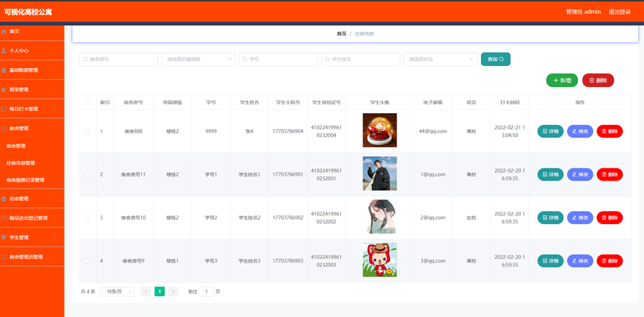Click the home icon beside 首页
The image size is (644, 317).
coord(4,32)
